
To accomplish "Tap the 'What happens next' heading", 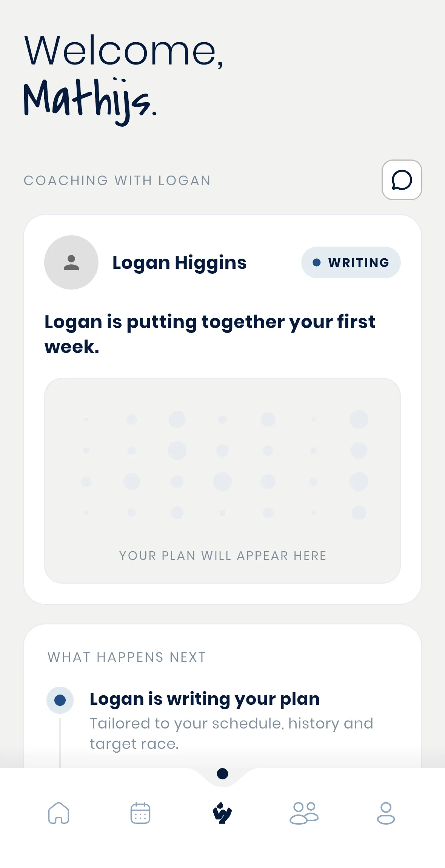I will click(x=127, y=657).
